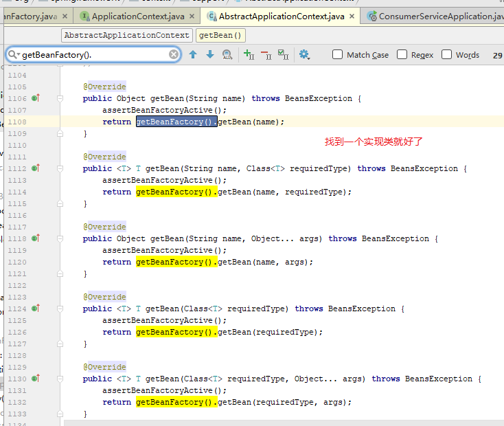Click highlighted getBeanFactory(). on line 1114

176,192
